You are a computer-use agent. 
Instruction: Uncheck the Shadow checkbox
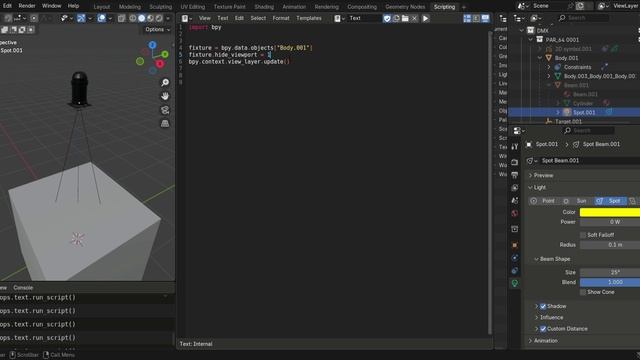click(x=543, y=306)
